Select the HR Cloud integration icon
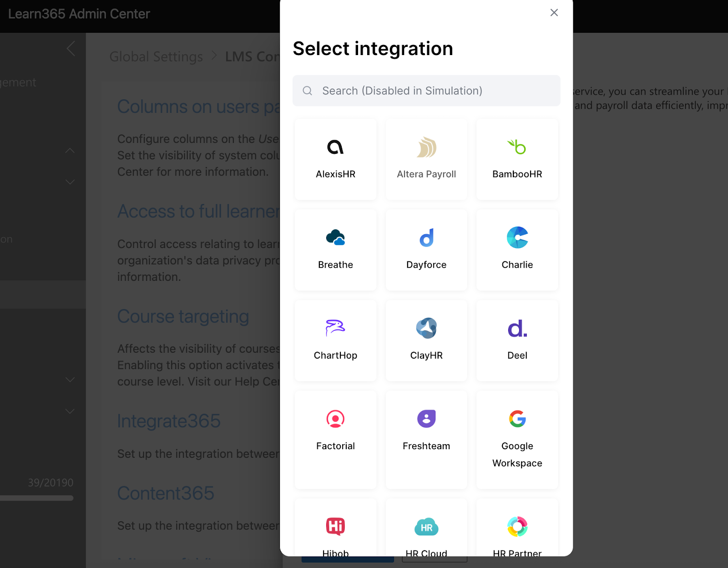 (x=426, y=527)
